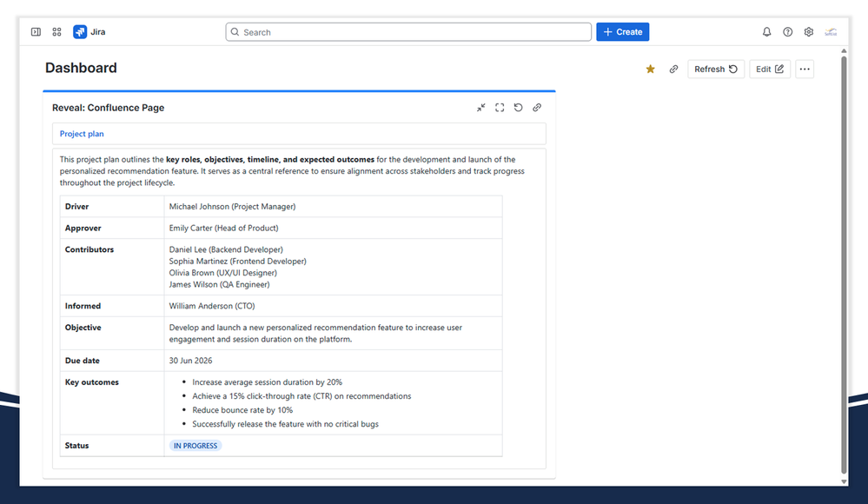The width and height of the screenshot is (868, 504).
Task: Open the app switcher grid icon
Action: [x=56, y=32]
